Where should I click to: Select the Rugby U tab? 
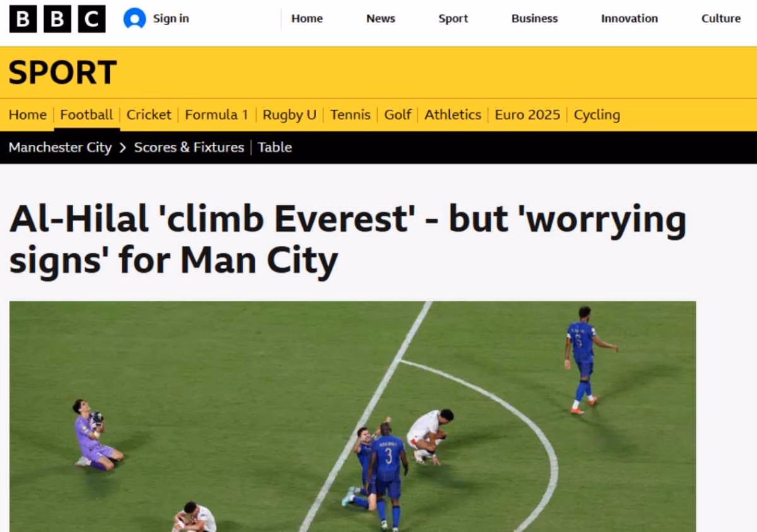290,115
